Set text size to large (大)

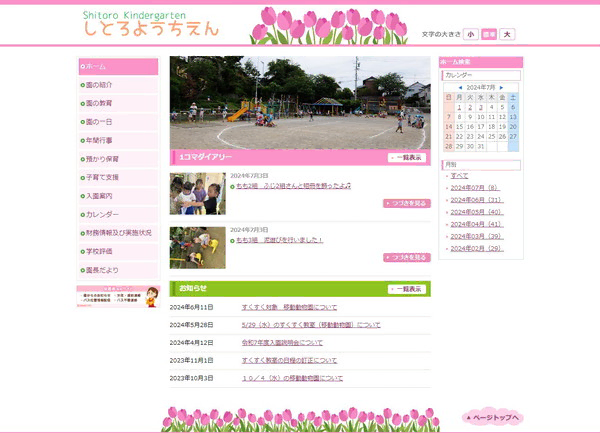click(507, 34)
